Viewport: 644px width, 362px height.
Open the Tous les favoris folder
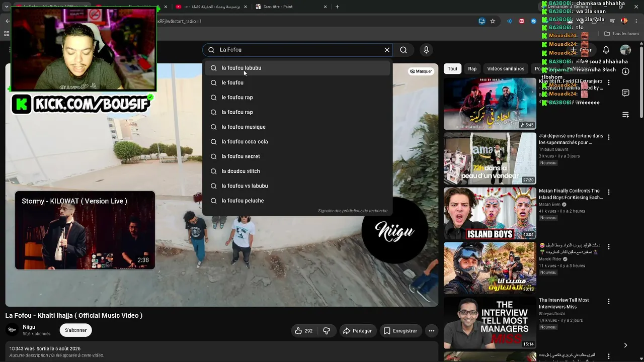pos(621,34)
